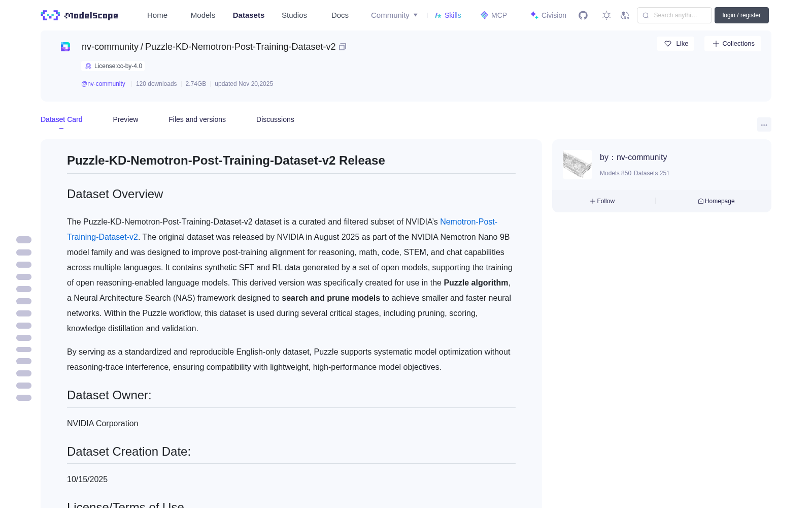Viewport: 812px width, 508px height.
Task: Click the nv-community namespace in title
Action: pos(110,47)
